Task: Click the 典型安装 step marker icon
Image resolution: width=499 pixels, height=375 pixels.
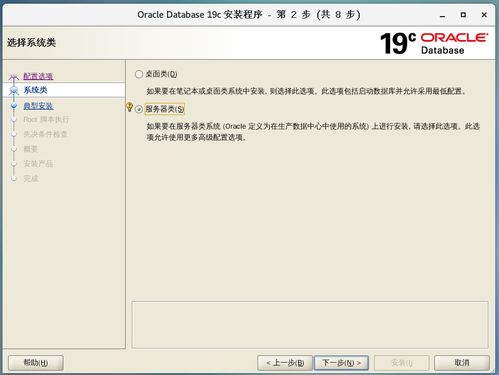Action: tap(14, 106)
